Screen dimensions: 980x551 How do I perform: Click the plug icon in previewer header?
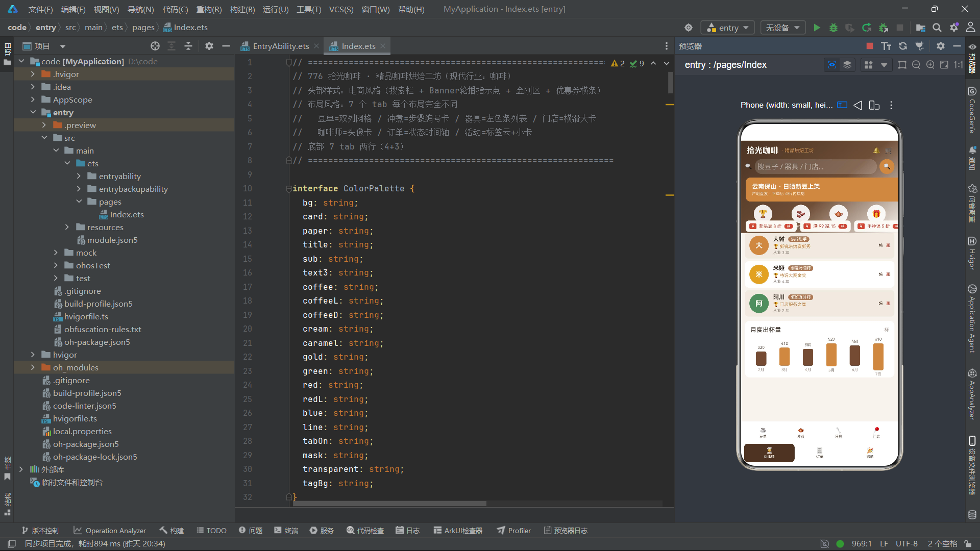920,46
